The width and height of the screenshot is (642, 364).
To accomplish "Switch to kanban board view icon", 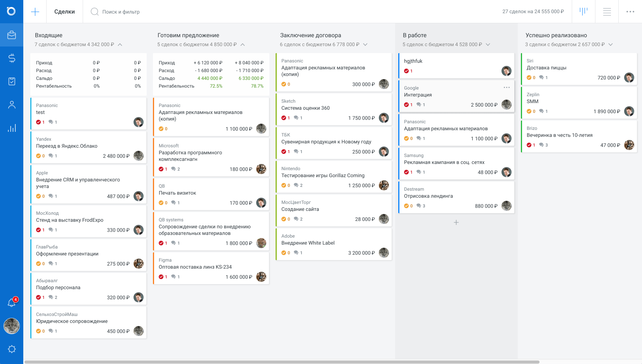I will (x=583, y=12).
